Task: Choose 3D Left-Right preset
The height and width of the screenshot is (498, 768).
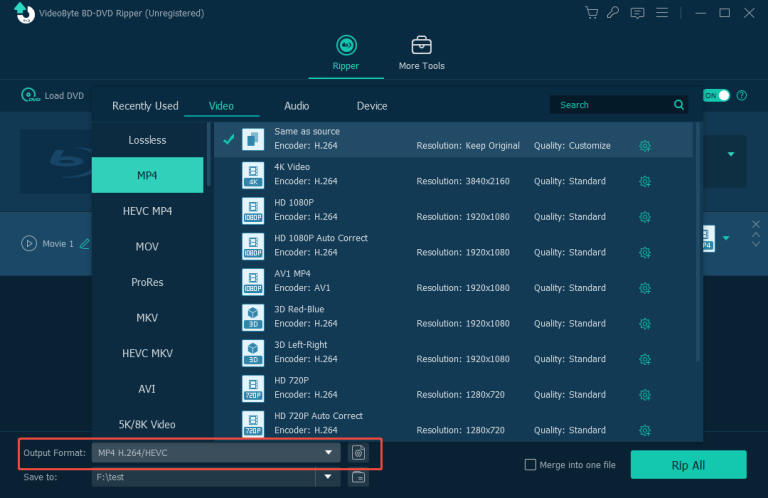Action: 454,353
